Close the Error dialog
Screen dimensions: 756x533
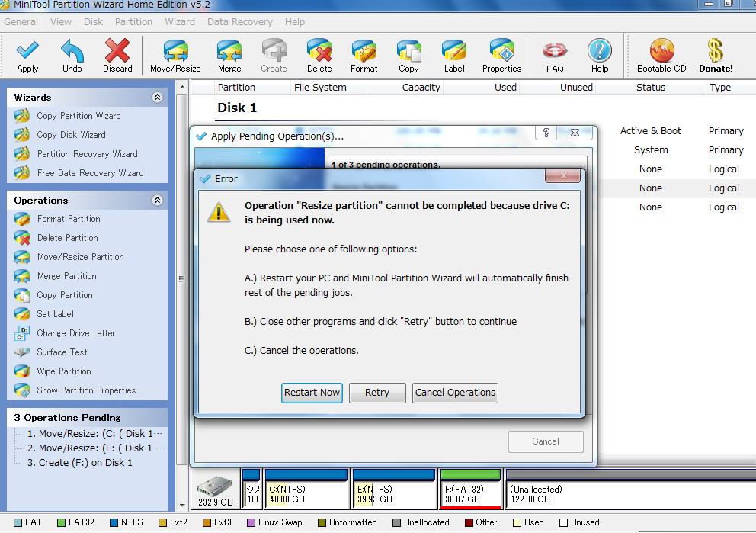click(x=562, y=175)
